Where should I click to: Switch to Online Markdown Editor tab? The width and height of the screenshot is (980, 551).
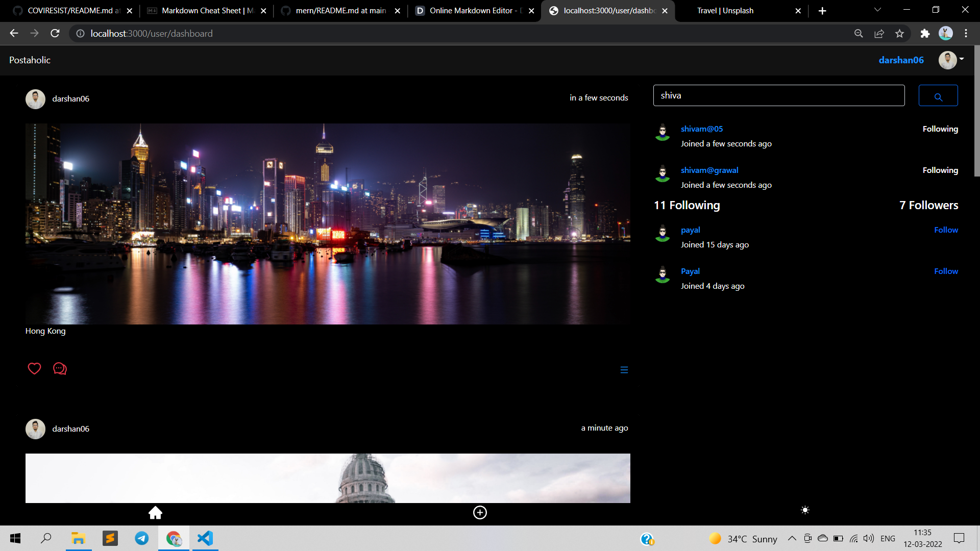pyautogui.click(x=470, y=11)
